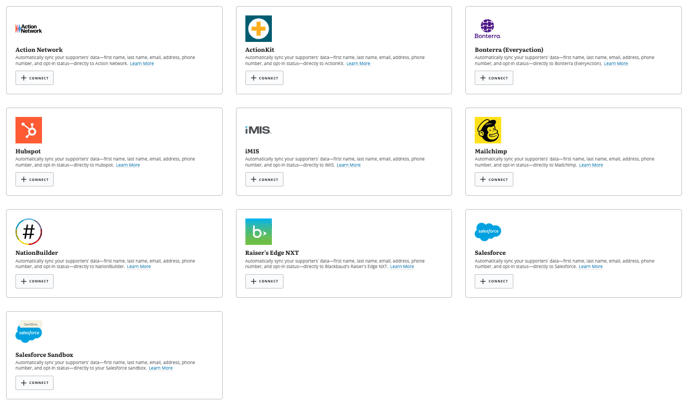Image resolution: width=688 pixels, height=406 pixels.
Task: Open Learn More for ActionKit
Action: (358, 64)
